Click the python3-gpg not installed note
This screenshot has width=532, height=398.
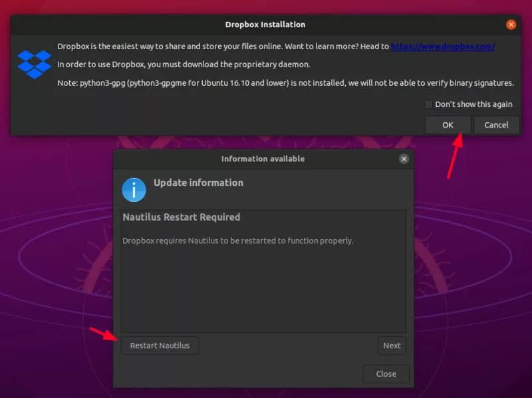tap(285, 83)
